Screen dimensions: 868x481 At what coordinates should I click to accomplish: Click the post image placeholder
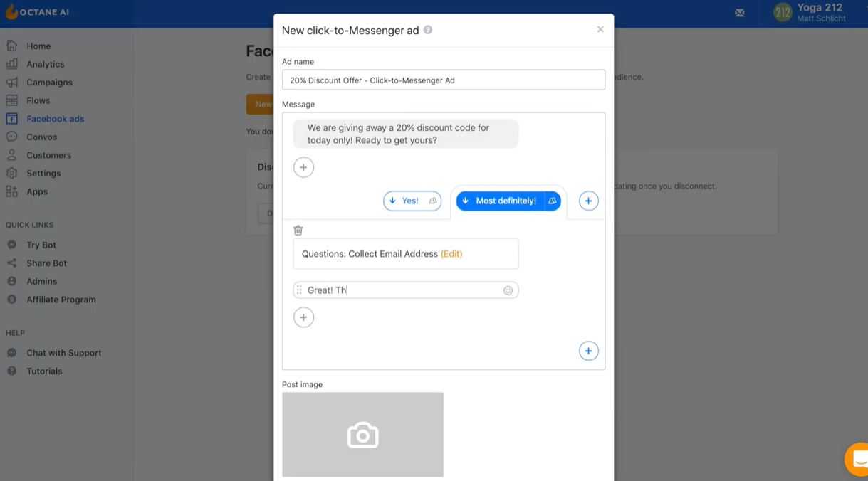(x=362, y=434)
